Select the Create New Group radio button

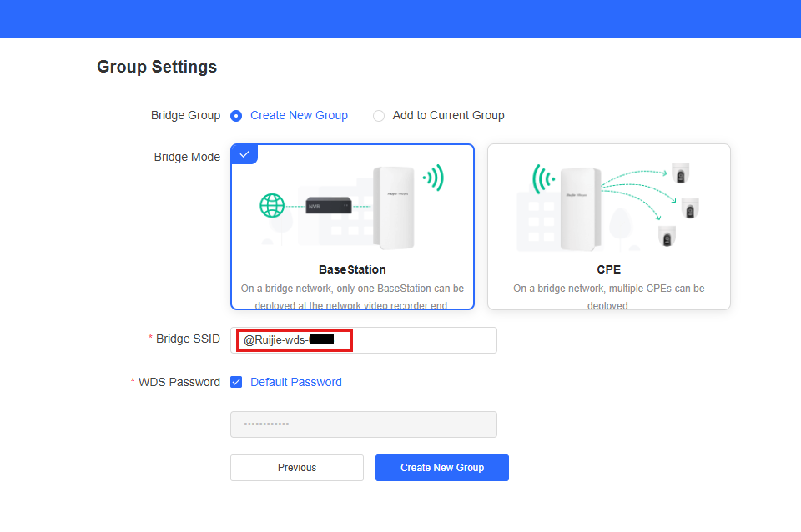click(236, 116)
